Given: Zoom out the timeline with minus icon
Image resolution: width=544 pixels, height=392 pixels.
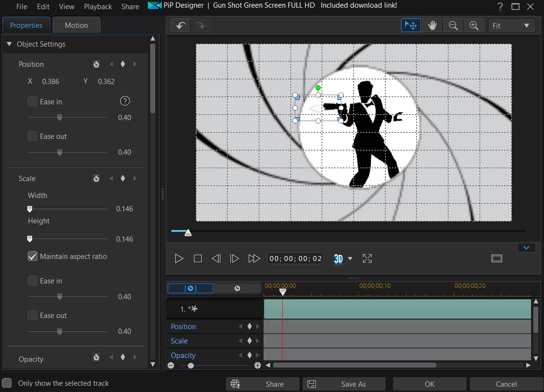Looking at the screenshot, I should [171, 365].
